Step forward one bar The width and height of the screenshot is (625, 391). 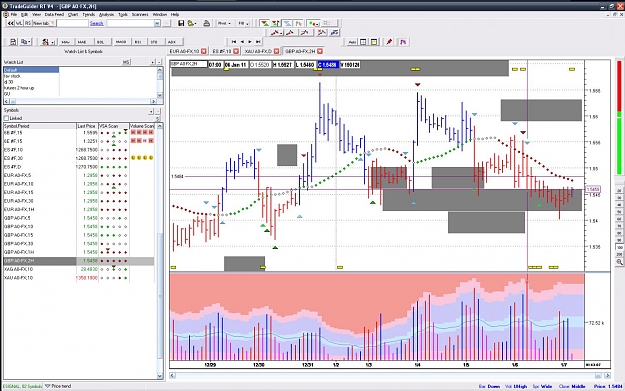[x=250, y=41]
